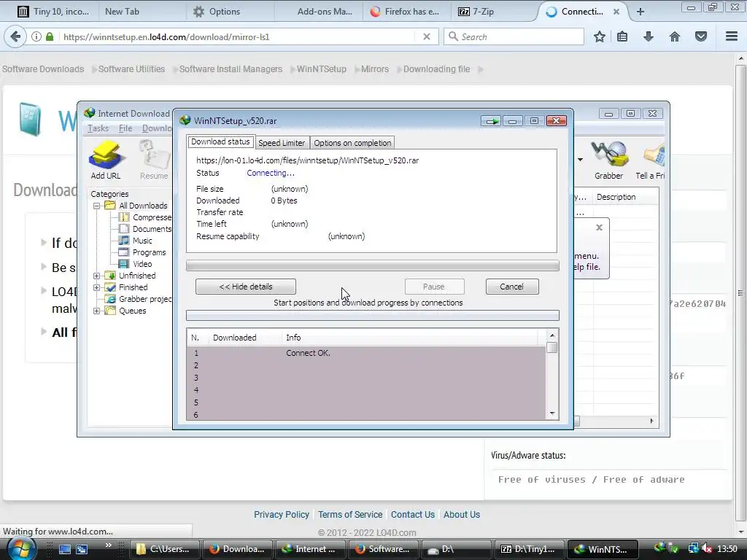
Task: Close the IDM tip balloon
Action: (x=600, y=227)
